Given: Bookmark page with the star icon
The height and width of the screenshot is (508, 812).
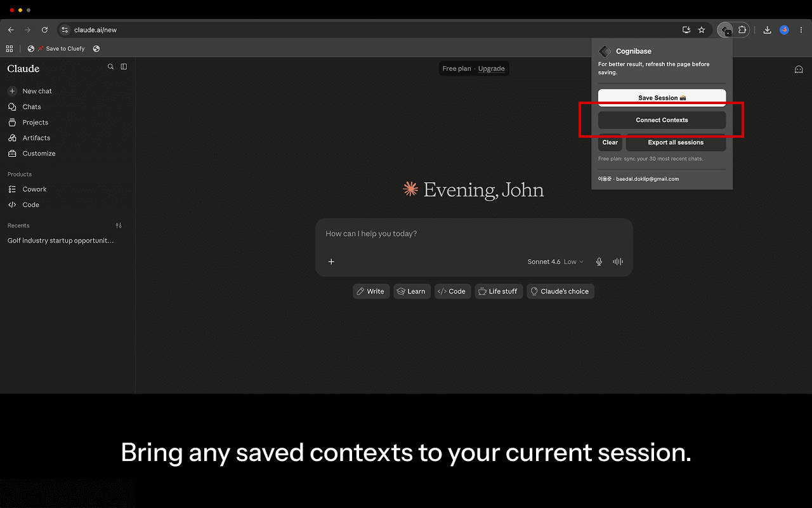Looking at the screenshot, I should pos(702,30).
